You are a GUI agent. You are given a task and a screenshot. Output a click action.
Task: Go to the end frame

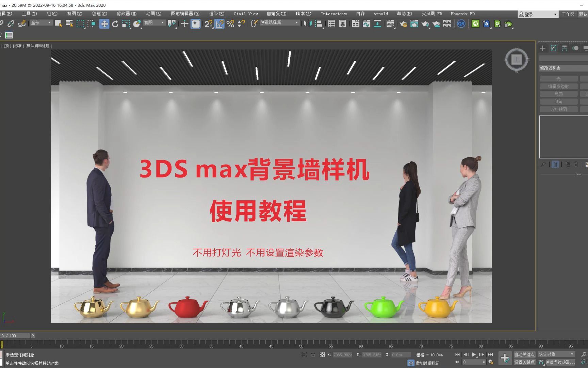490,354
